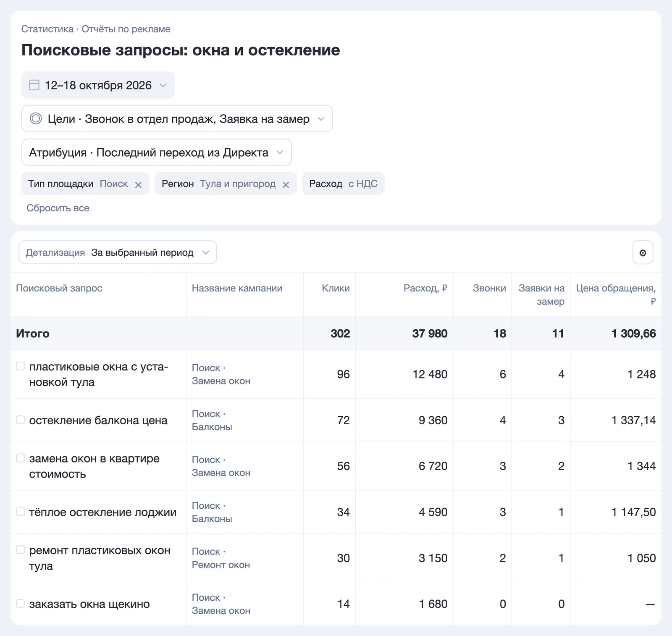Open the "Атрибуция" attribution dropdown

point(156,152)
